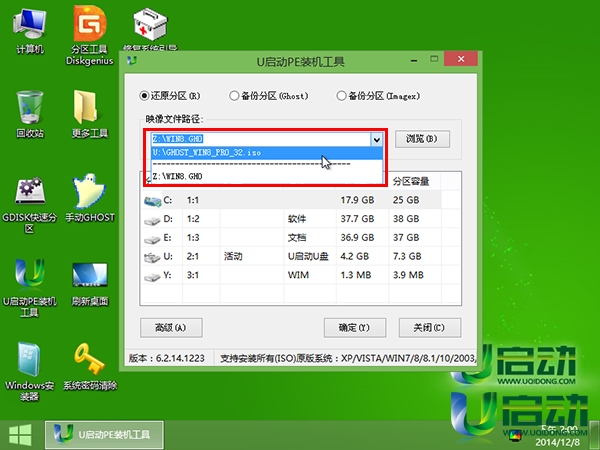The width and height of the screenshot is (600, 450).
Task: Select the Y: partition row label
Action: [x=168, y=275]
